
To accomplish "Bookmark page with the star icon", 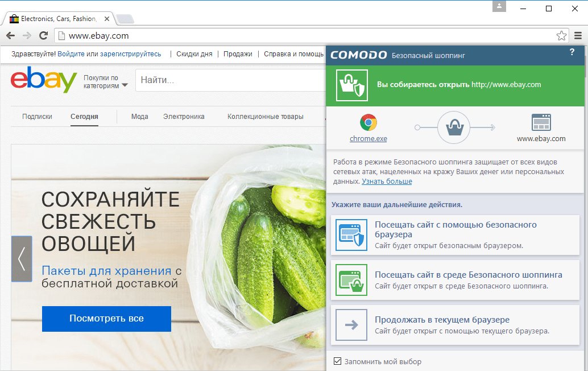I will tap(561, 36).
